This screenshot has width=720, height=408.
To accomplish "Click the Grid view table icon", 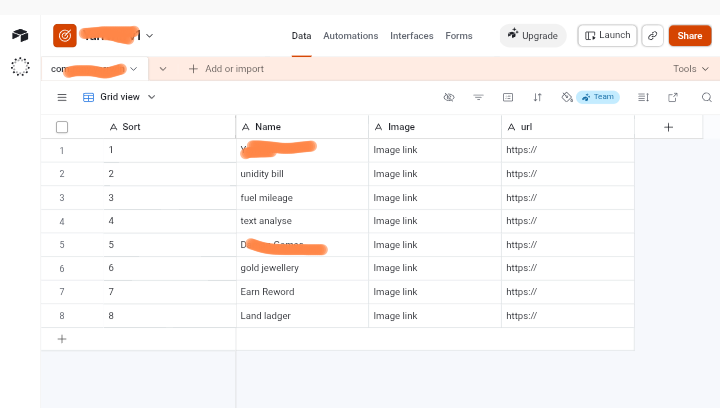I will (88, 97).
